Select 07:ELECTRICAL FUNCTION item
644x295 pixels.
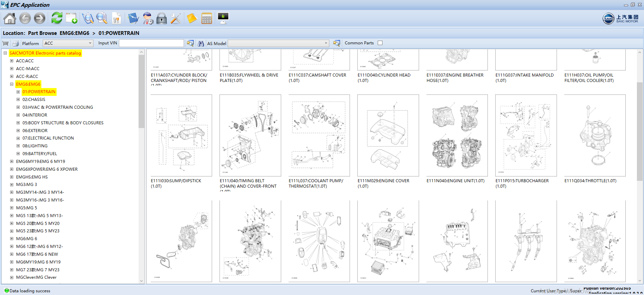(48, 138)
